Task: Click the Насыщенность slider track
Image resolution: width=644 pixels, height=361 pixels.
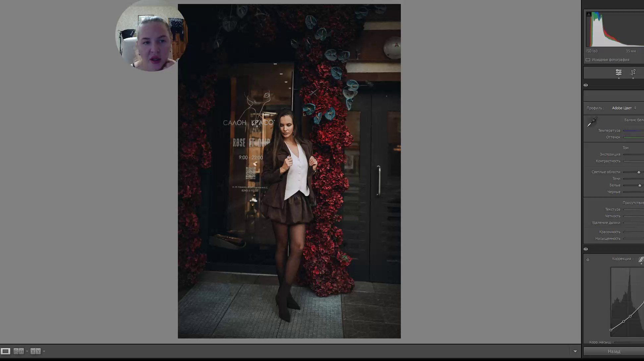Action: 633,239
